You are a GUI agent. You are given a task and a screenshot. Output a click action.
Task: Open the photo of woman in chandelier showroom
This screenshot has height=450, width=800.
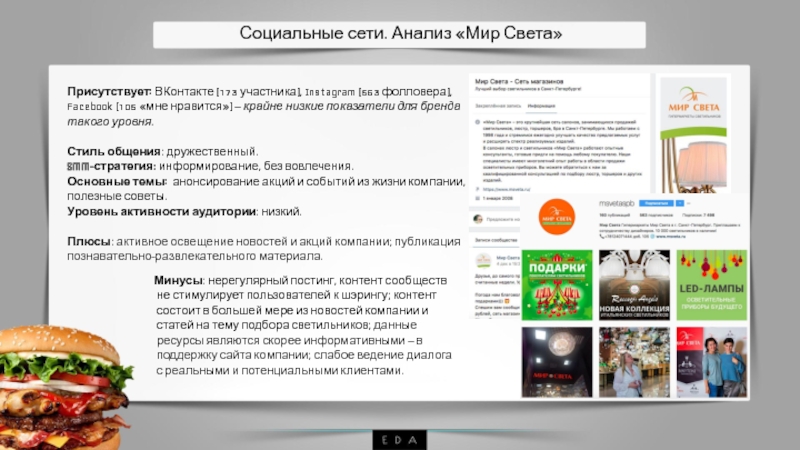634,362
